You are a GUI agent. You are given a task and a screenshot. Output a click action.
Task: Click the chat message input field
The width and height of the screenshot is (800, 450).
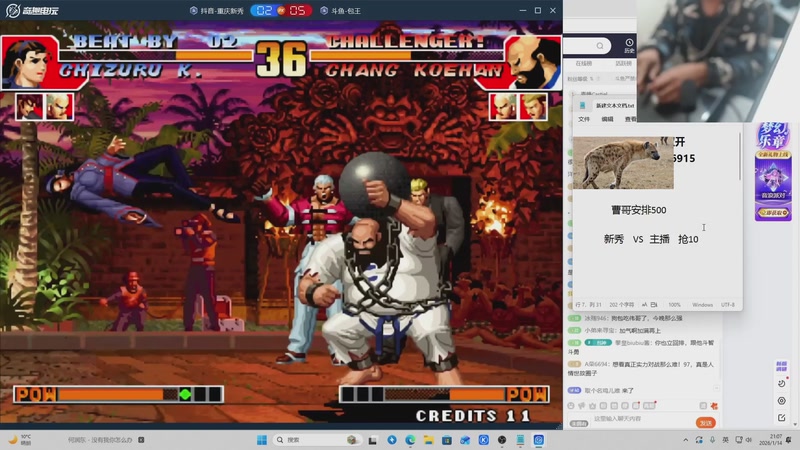tap(642, 419)
